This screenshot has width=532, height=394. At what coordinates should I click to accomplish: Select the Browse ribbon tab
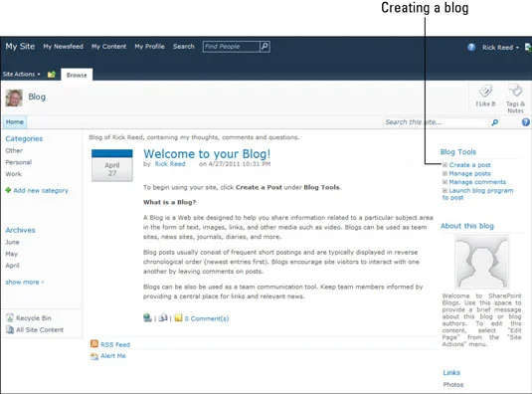pos(77,75)
